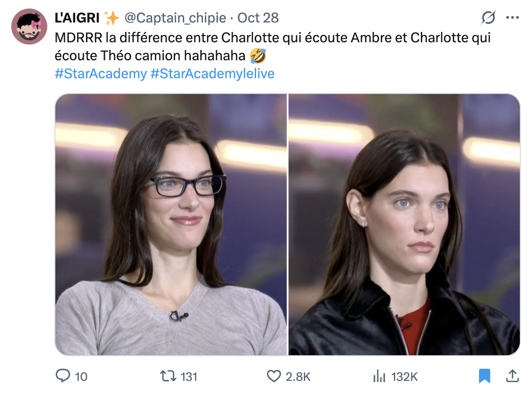
Task: Open the @Captain_chipie handle link
Action: point(175,18)
